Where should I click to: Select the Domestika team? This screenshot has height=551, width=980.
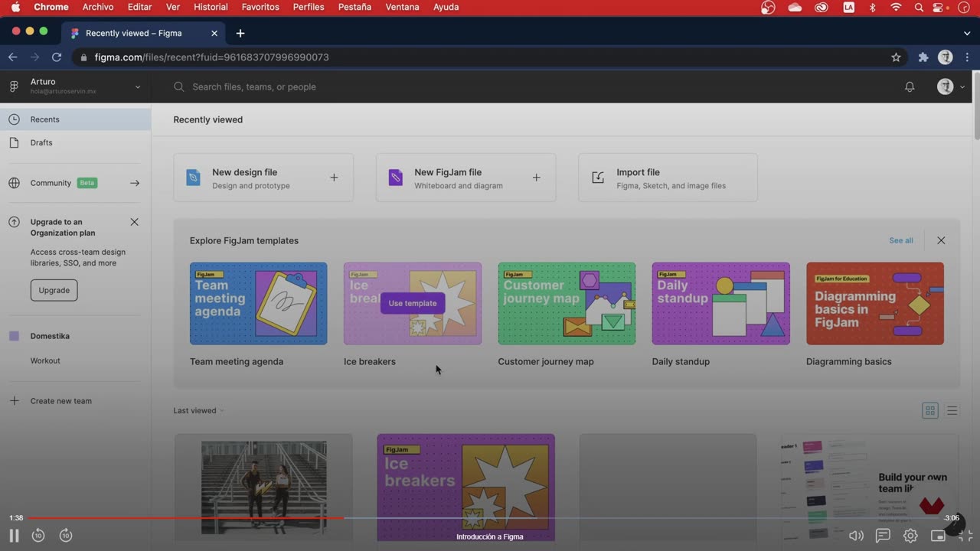coord(50,336)
